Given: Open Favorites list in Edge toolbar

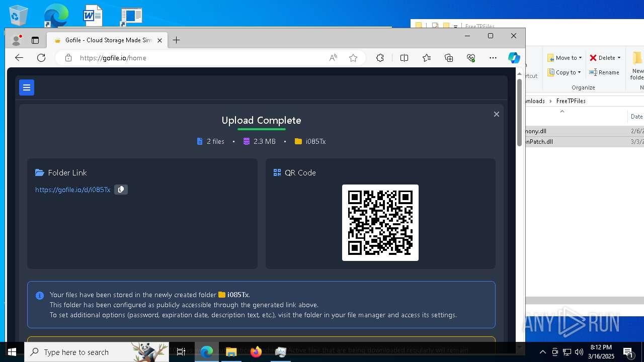Looking at the screenshot, I should coord(427,58).
